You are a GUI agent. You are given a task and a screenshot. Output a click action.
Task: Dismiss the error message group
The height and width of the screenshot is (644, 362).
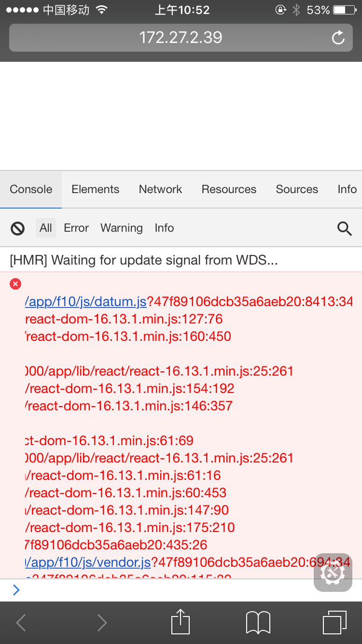click(15, 284)
